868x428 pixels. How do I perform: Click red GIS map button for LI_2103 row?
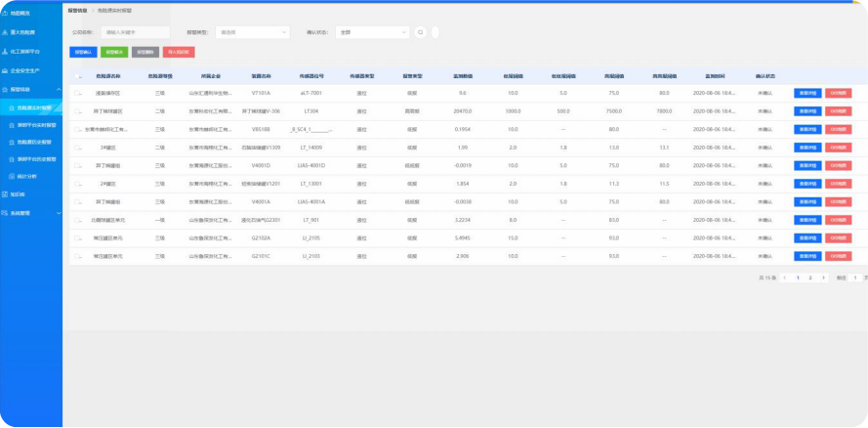coord(838,256)
